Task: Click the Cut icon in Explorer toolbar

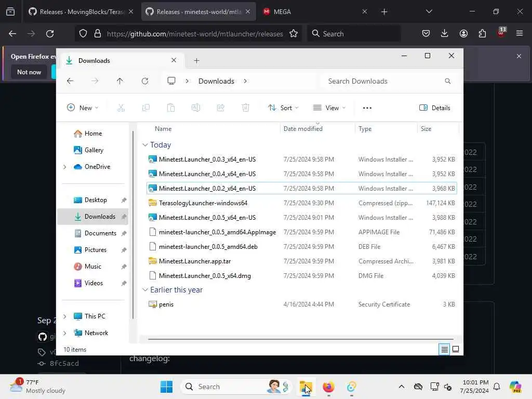Action: click(121, 108)
